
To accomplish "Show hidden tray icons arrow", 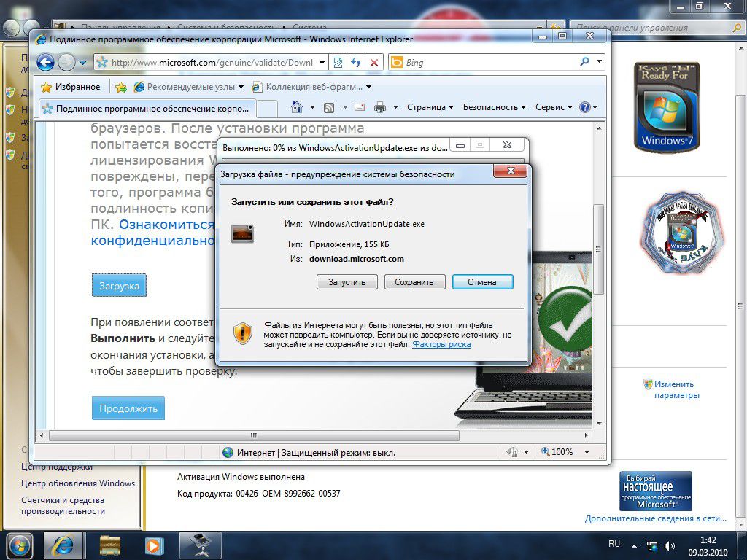I will click(x=634, y=545).
